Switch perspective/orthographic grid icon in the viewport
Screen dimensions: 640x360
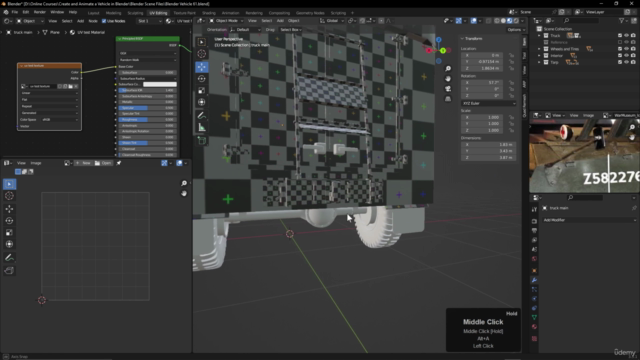448,99
